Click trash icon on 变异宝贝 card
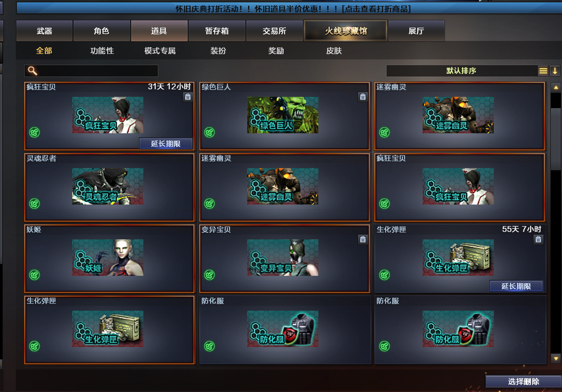Viewport: 562px width, 392px height. (x=363, y=239)
